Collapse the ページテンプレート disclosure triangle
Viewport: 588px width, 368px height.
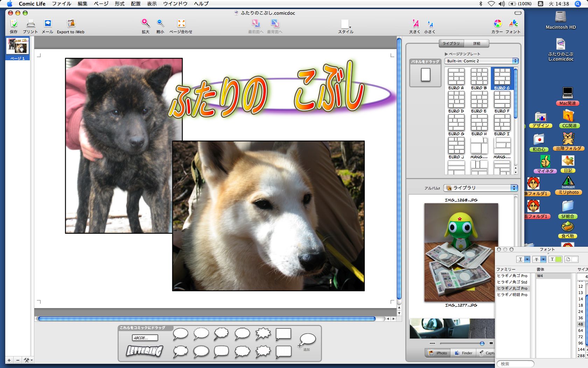pyautogui.click(x=446, y=54)
